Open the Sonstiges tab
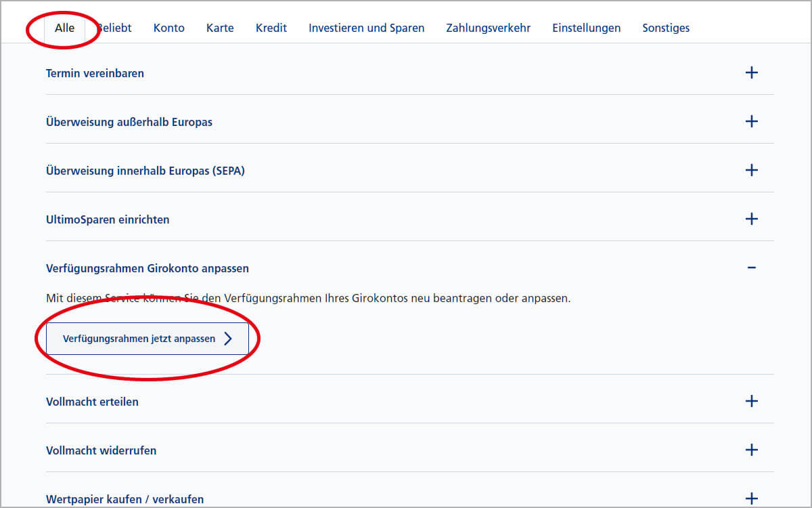 666,28
